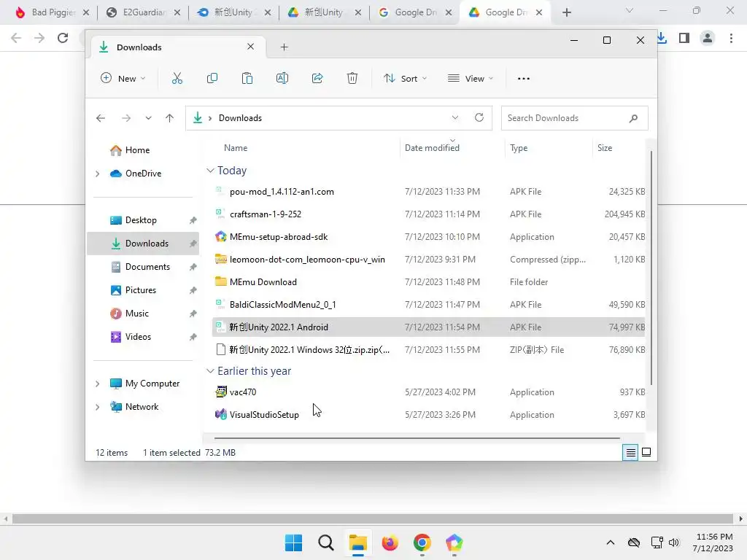Open Windows Start menu

293,542
